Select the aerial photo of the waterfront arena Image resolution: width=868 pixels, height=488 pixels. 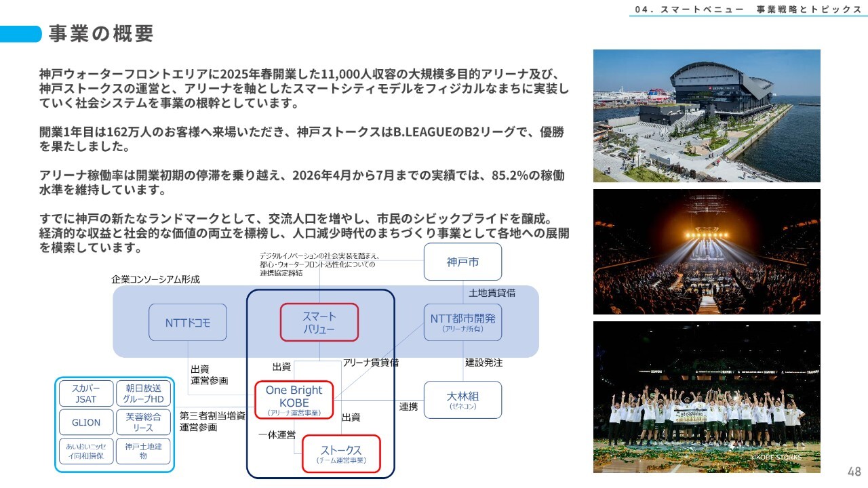707,116
